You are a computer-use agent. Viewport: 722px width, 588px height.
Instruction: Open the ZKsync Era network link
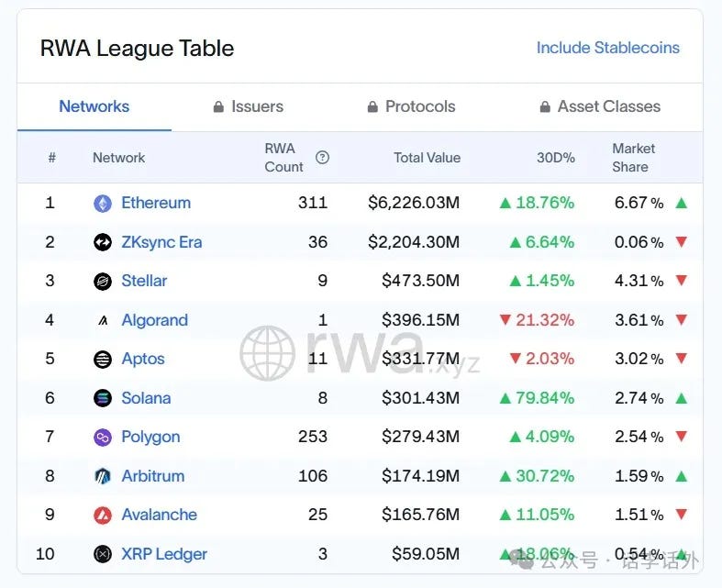point(161,242)
